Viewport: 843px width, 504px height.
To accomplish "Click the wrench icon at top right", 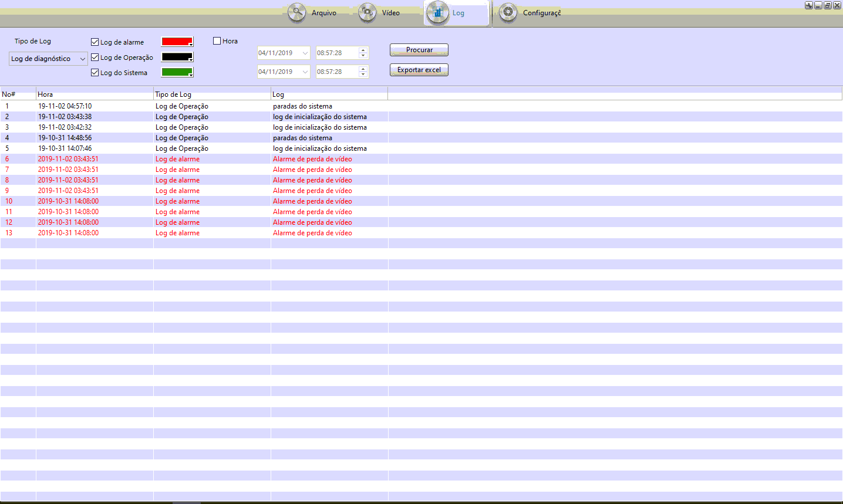I will click(x=809, y=5).
